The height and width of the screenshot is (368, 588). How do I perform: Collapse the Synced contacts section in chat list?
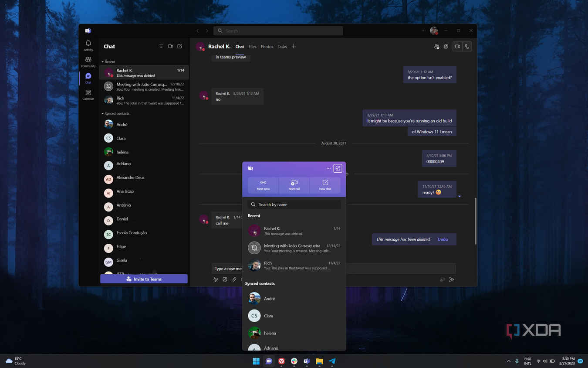[x=115, y=113]
